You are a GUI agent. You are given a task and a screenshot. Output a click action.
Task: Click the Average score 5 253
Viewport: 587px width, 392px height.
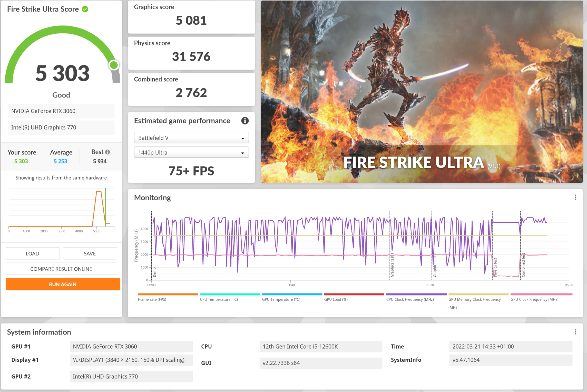tap(60, 161)
